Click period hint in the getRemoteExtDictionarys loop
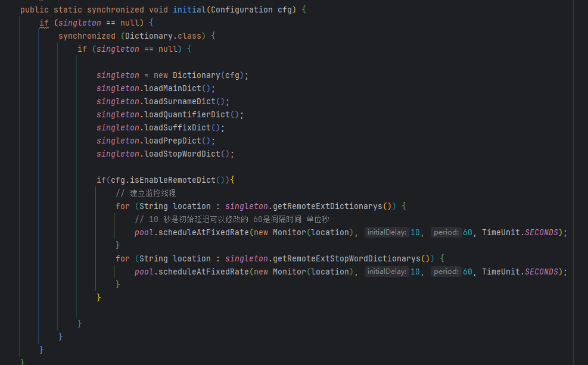The width and height of the screenshot is (588, 365). 446,232
